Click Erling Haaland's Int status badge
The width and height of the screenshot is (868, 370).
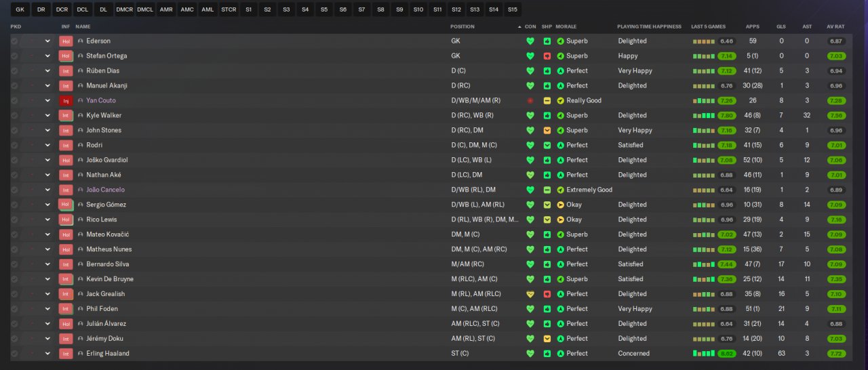pos(66,354)
